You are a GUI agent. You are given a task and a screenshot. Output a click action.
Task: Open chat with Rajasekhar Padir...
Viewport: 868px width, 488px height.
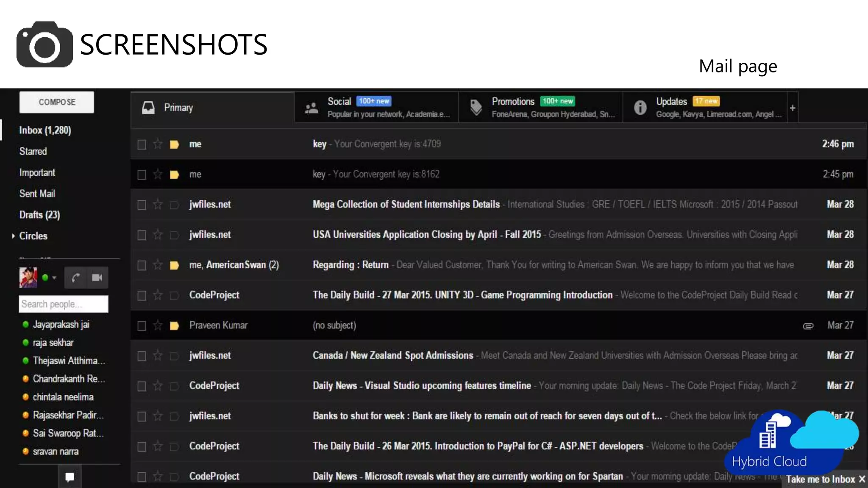(68, 415)
